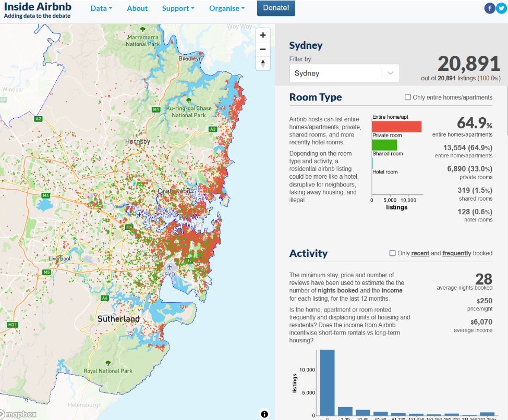Image resolution: width=508 pixels, height=420 pixels.
Task: Open the Sydney neighbourhood filter dropdown
Action: [344, 73]
